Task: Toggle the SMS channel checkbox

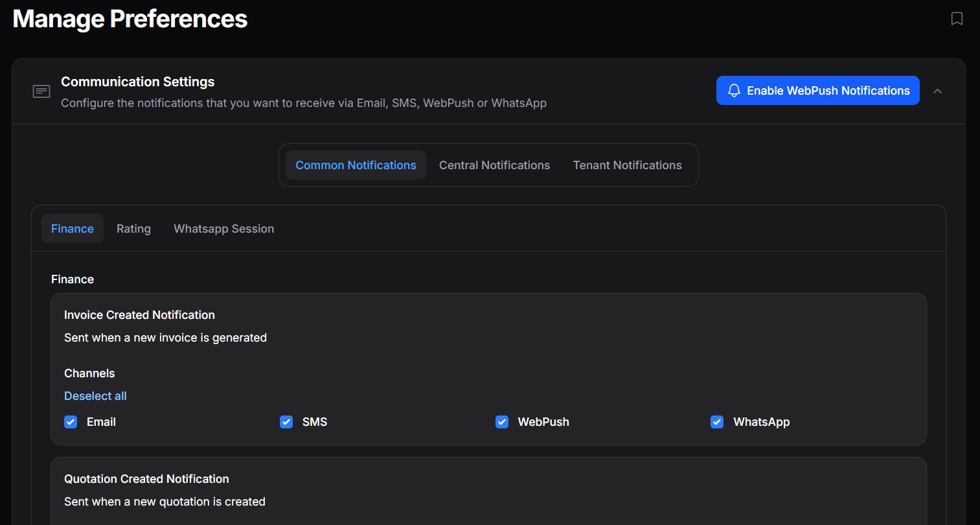Action: pyautogui.click(x=286, y=422)
